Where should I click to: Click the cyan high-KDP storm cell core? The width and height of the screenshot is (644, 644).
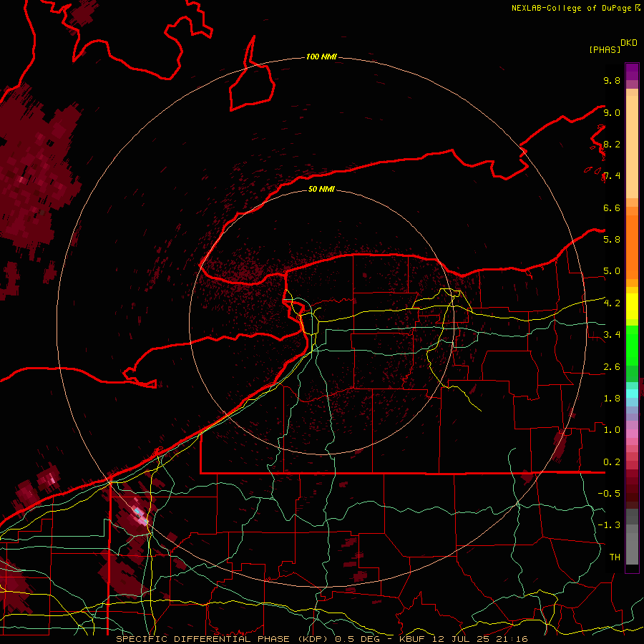tap(138, 511)
